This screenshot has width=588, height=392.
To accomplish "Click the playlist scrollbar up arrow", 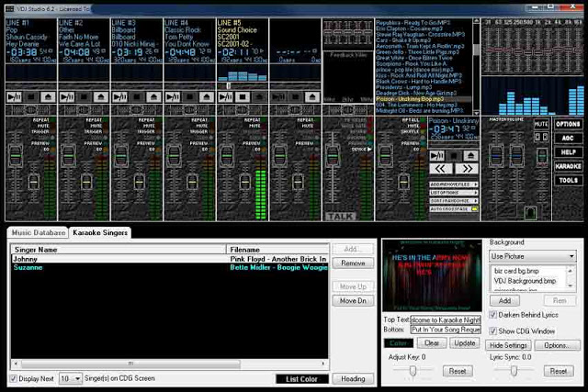I will (x=476, y=21).
